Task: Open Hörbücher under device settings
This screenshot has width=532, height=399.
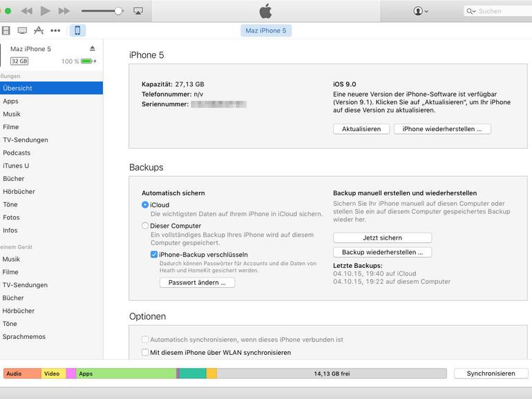Action: (51, 191)
